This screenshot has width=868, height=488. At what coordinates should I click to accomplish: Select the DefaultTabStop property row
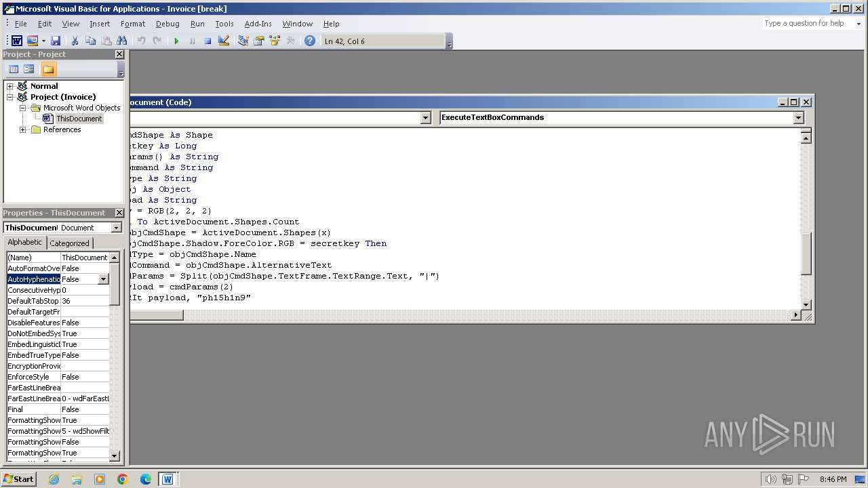click(x=58, y=301)
